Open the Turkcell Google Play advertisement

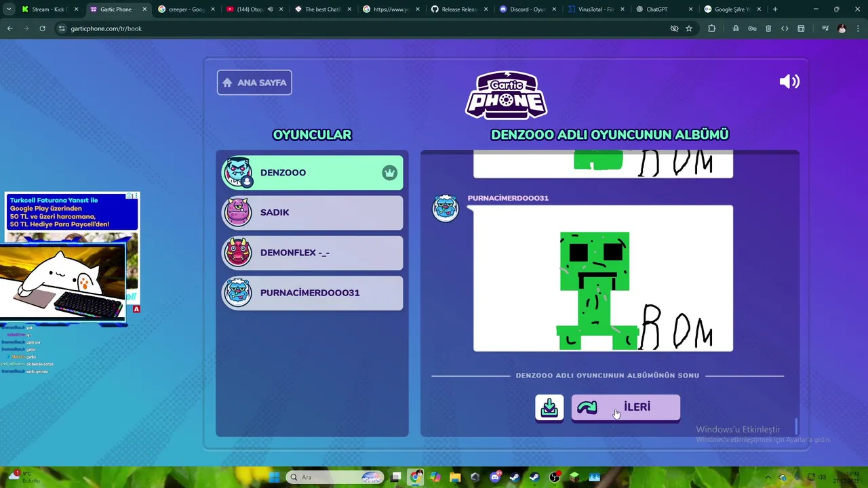tap(72, 212)
